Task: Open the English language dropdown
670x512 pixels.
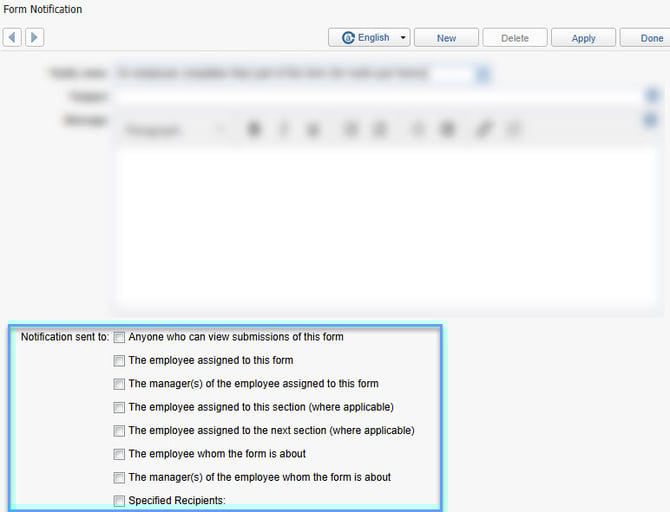Action: coord(374,38)
